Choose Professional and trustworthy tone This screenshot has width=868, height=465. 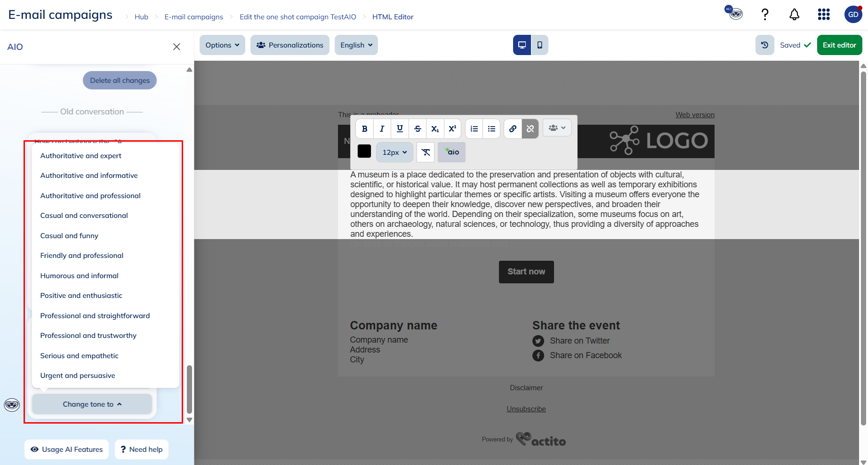click(88, 336)
